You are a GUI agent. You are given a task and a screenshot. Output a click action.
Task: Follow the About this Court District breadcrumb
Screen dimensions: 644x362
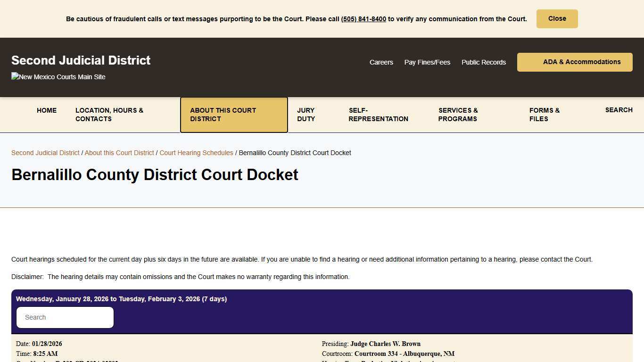119,152
